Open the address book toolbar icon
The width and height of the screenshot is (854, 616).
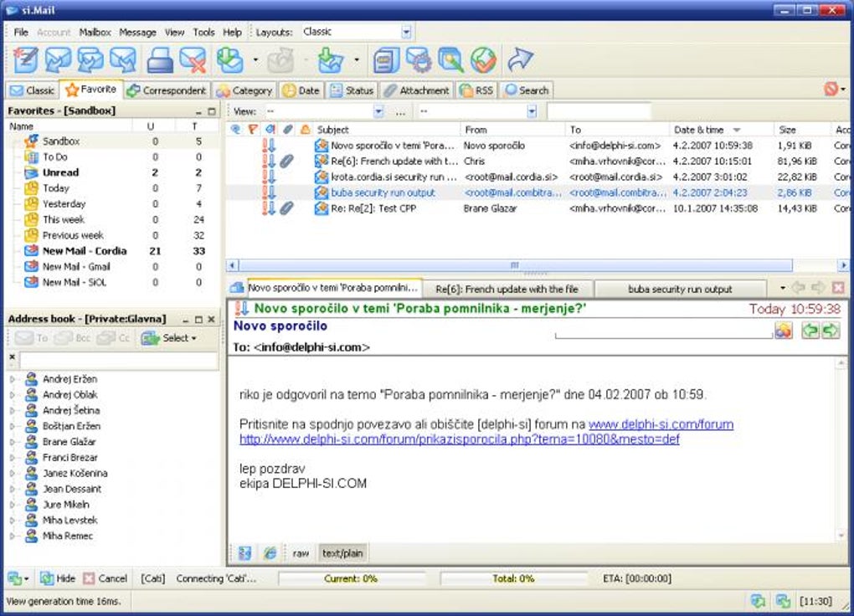tap(386, 59)
